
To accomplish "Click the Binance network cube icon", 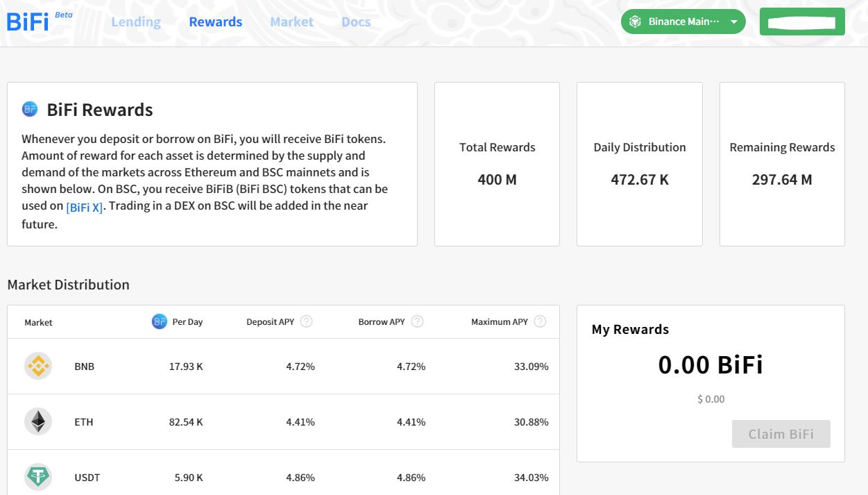I will coord(635,22).
